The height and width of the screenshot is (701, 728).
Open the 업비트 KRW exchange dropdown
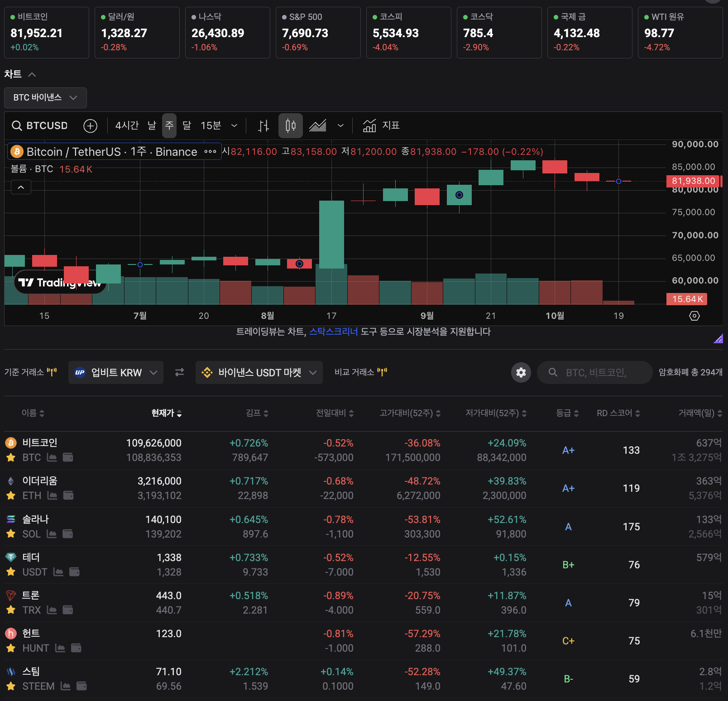click(x=116, y=372)
